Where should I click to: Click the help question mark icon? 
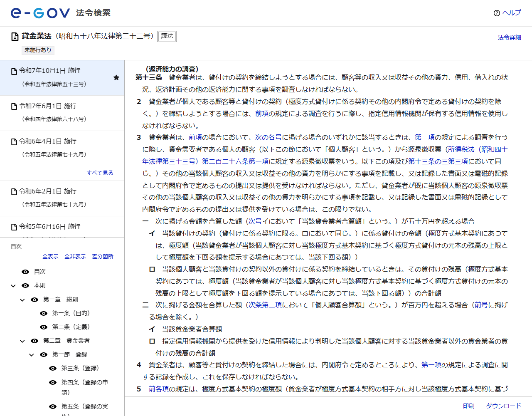497,13
